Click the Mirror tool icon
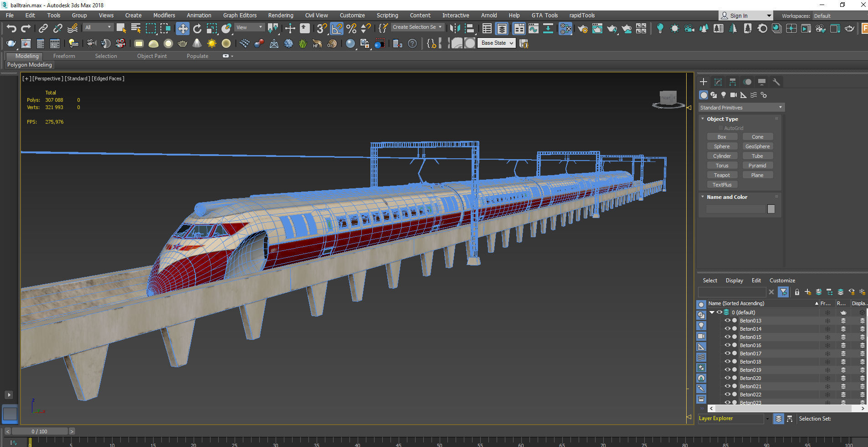 (x=455, y=29)
